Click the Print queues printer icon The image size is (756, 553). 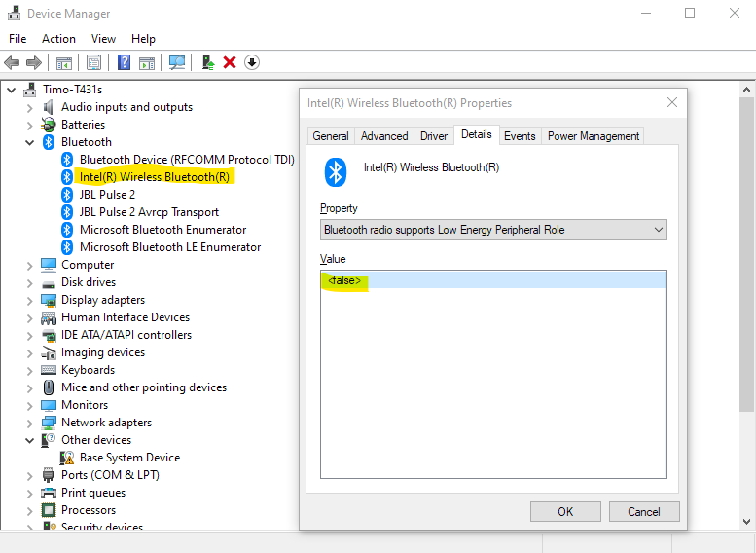click(49, 493)
